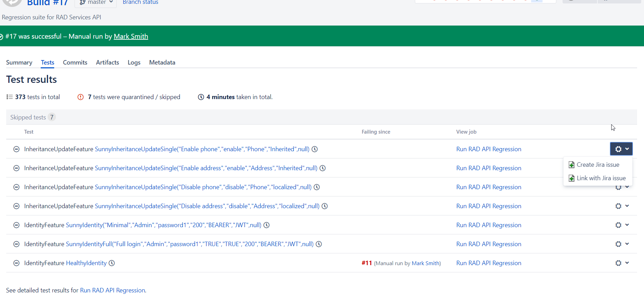This screenshot has height=300, width=644.
Task: Open the master branch dropdown
Action: point(96,2)
